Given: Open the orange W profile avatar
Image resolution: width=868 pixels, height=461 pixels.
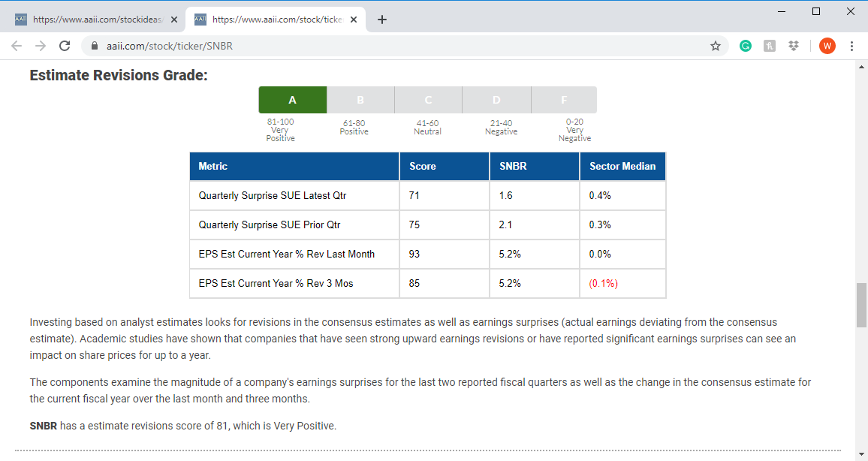Looking at the screenshot, I should pos(827,46).
